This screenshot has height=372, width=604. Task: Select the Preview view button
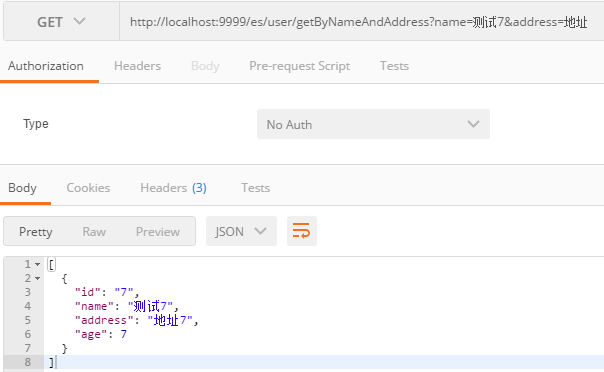pos(158,231)
